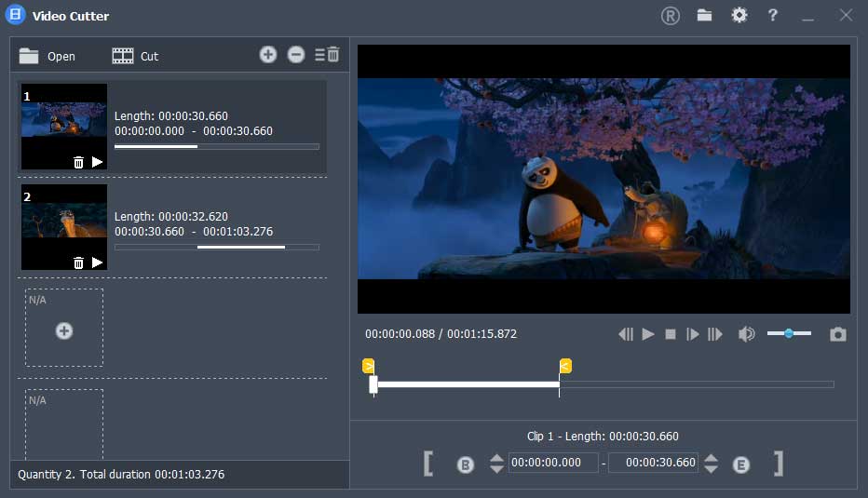Click the Cut filmstrip icon
The width and height of the screenshot is (868, 498).
tap(123, 56)
